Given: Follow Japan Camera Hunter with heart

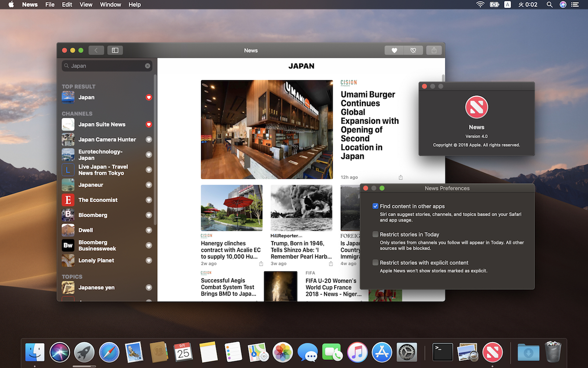Looking at the screenshot, I should (x=149, y=139).
